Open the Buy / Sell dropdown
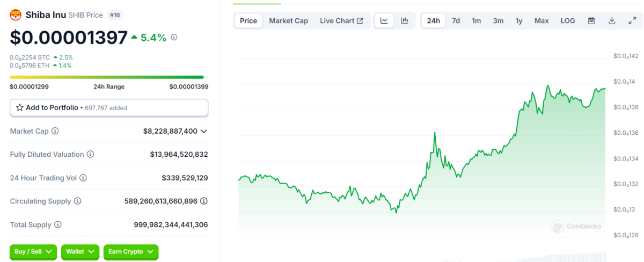Viewport: 644px width, 262px height. click(33, 251)
